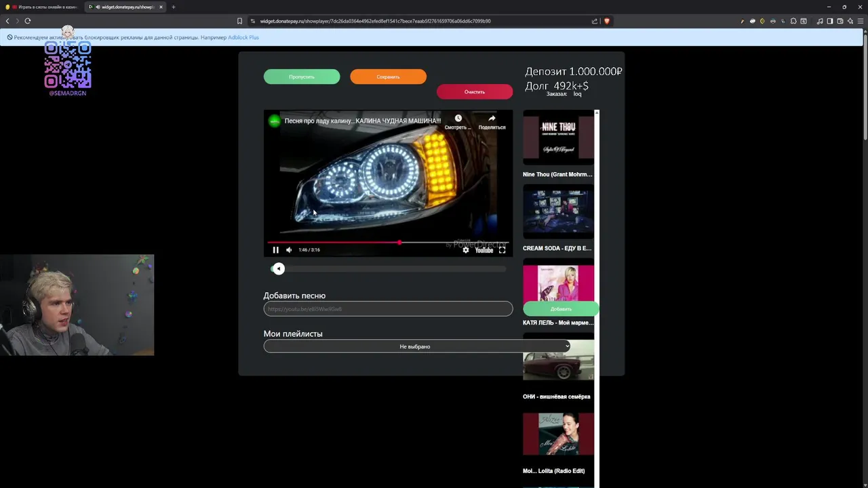Enter fullscreen mode in player
This screenshot has height=488, width=868.
pos(502,250)
